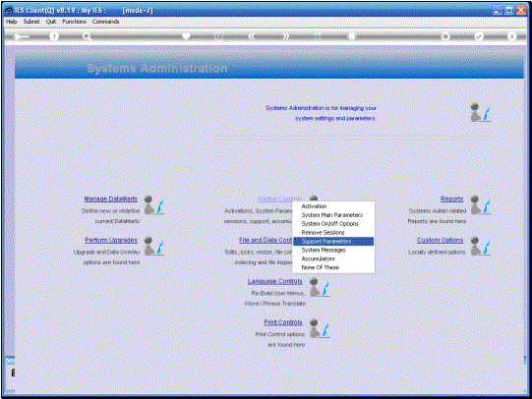Click the magnifying glass search icon

coord(88,36)
